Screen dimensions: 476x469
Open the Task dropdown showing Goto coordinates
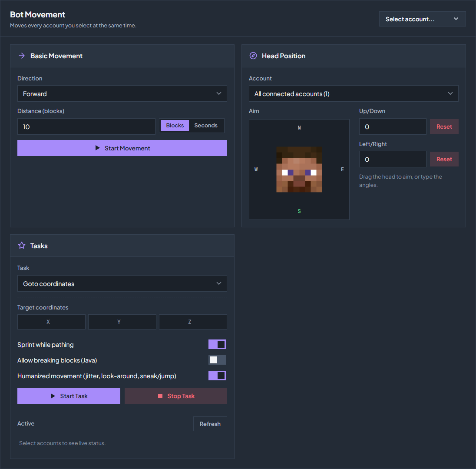point(122,283)
